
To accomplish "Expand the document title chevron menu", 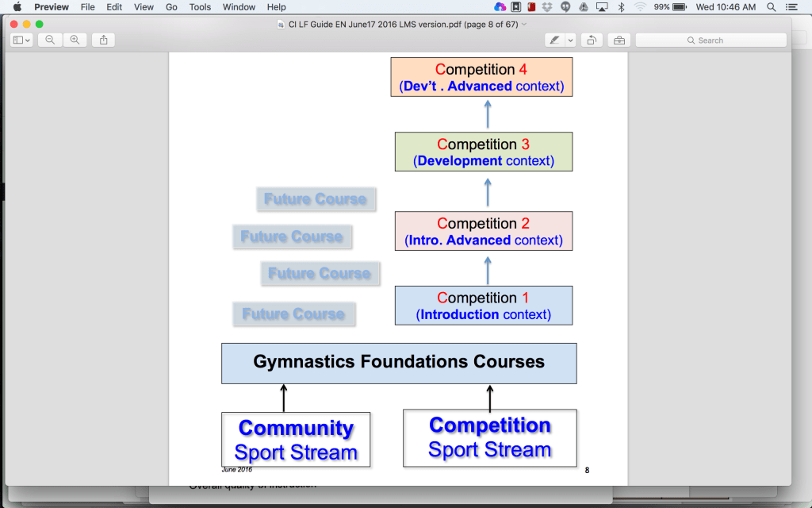I will (524, 25).
